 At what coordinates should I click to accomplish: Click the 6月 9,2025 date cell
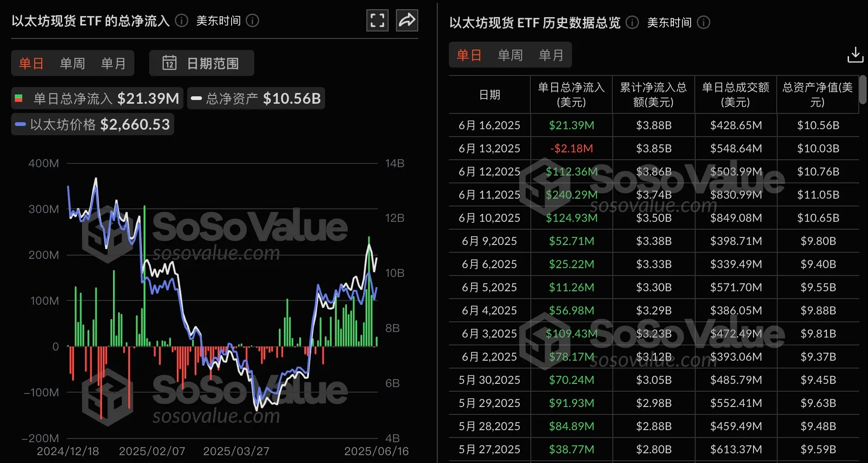pyautogui.click(x=490, y=241)
